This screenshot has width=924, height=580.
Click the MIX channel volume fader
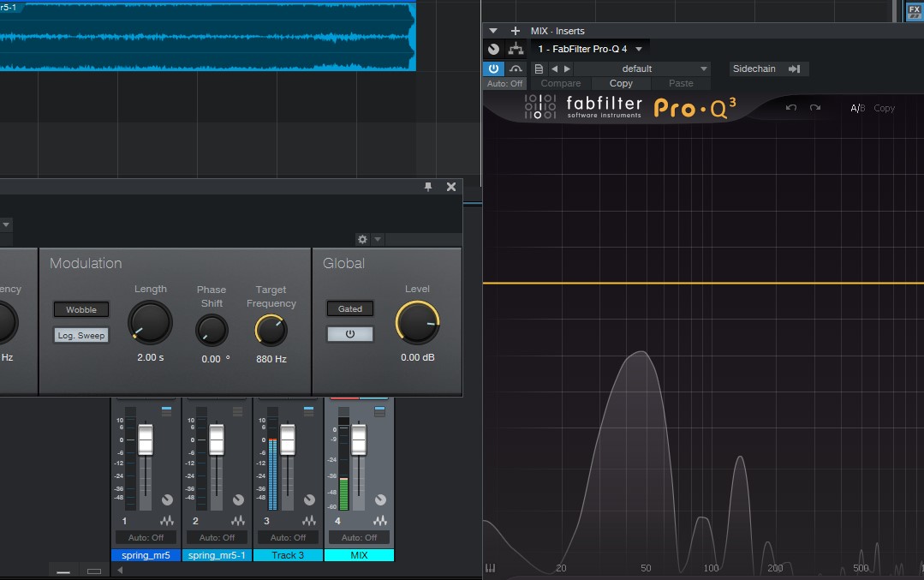tap(359, 439)
